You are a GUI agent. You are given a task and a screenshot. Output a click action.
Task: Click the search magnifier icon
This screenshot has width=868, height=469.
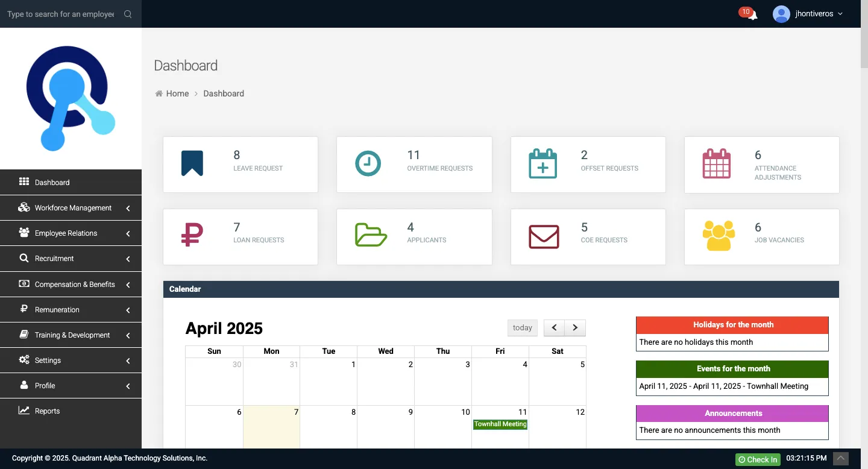(x=128, y=14)
